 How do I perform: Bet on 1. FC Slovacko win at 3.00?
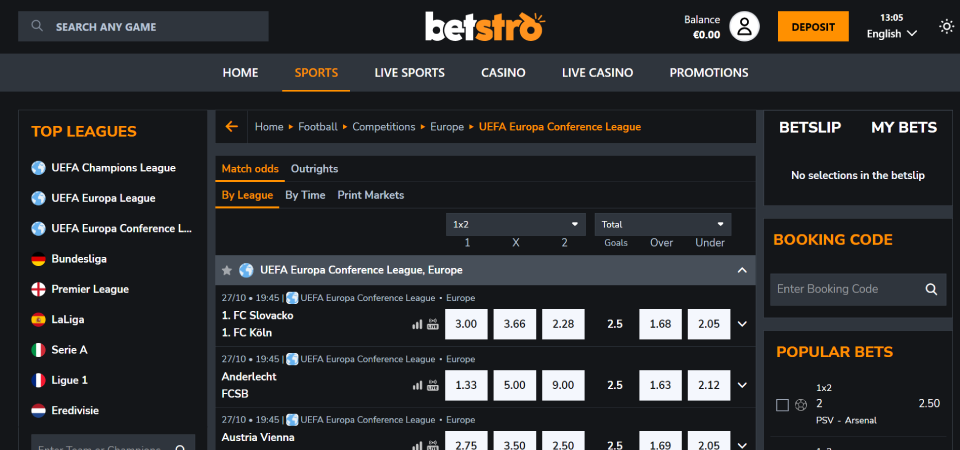466,324
